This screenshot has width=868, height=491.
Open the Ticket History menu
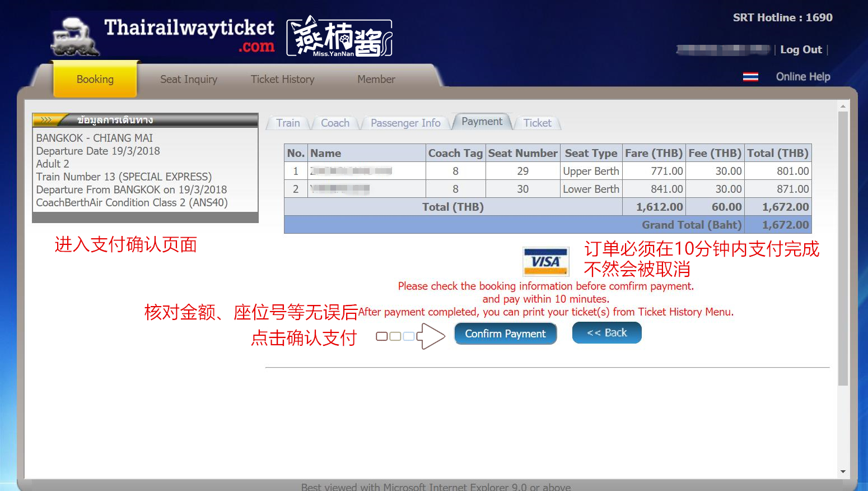coord(282,79)
